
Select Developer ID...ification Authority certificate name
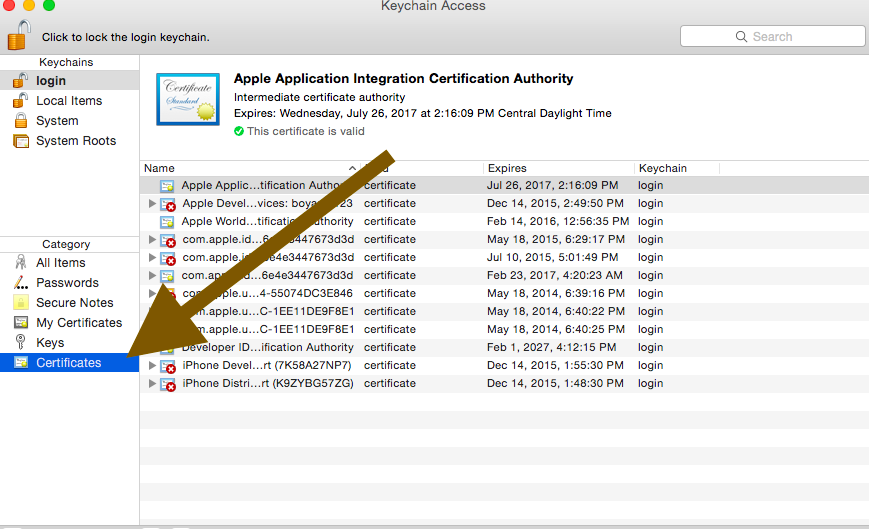coord(267,347)
